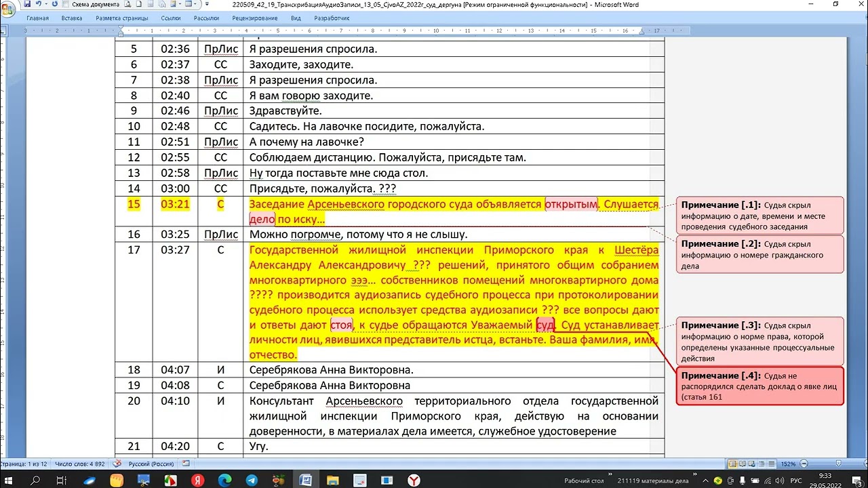Image resolution: width=868 pixels, height=488 pixels.
Task: Open the yellow notes app on taskbar
Action: (x=117, y=480)
